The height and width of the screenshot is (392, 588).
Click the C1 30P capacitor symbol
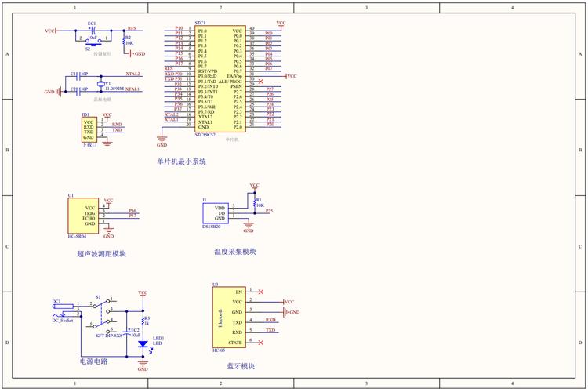78,77
